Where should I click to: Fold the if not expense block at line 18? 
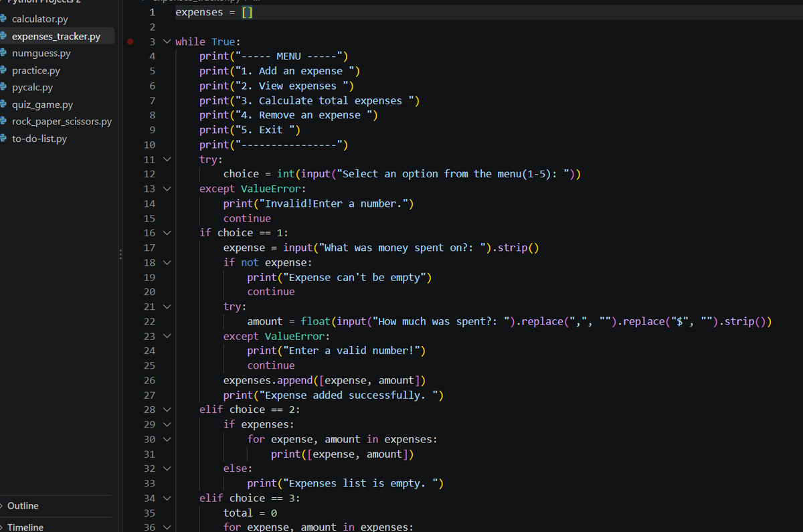pyautogui.click(x=166, y=262)
